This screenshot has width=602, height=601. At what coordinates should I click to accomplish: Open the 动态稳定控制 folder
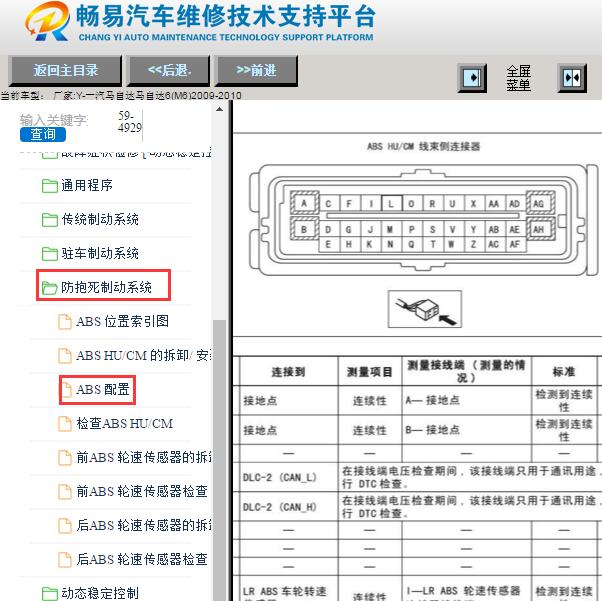(100, 593)
